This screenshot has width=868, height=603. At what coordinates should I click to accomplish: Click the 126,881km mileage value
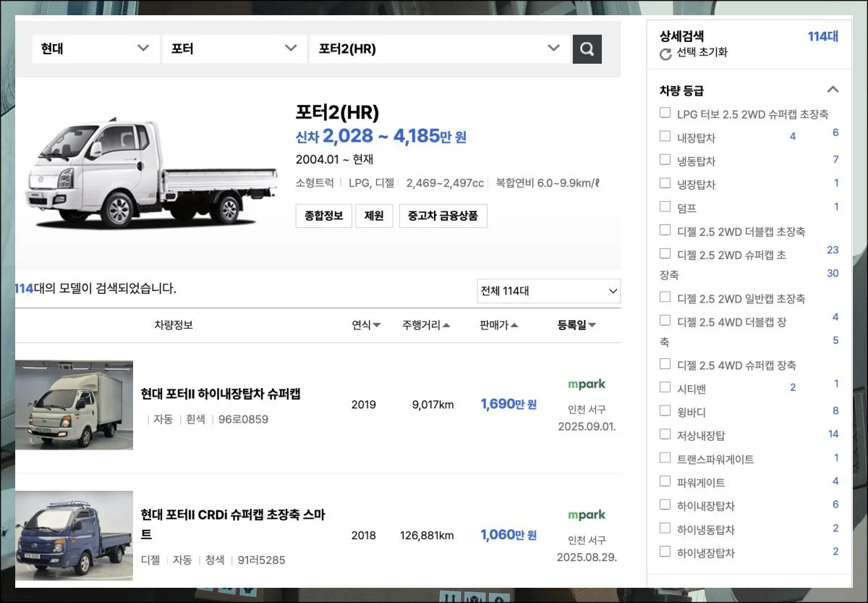click(427, 536)
